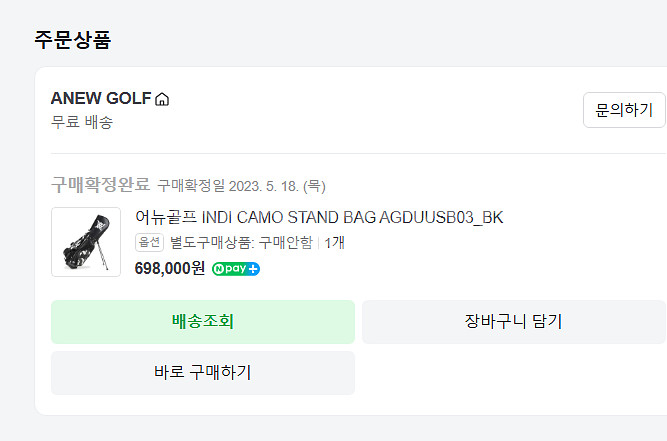Click the 구매확정일 2023. 5. 18. date
This screenshot has height=441, width=667.
241,186
